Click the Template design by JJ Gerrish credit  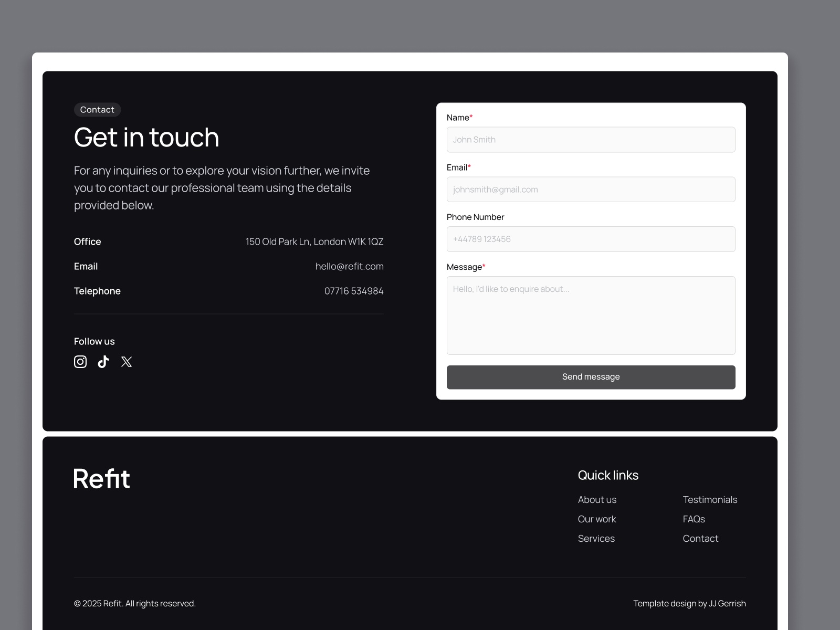pos(690,603)
